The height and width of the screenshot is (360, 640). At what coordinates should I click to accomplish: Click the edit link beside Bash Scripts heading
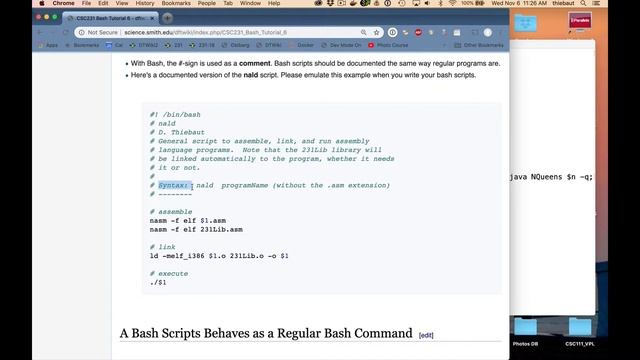426,335
